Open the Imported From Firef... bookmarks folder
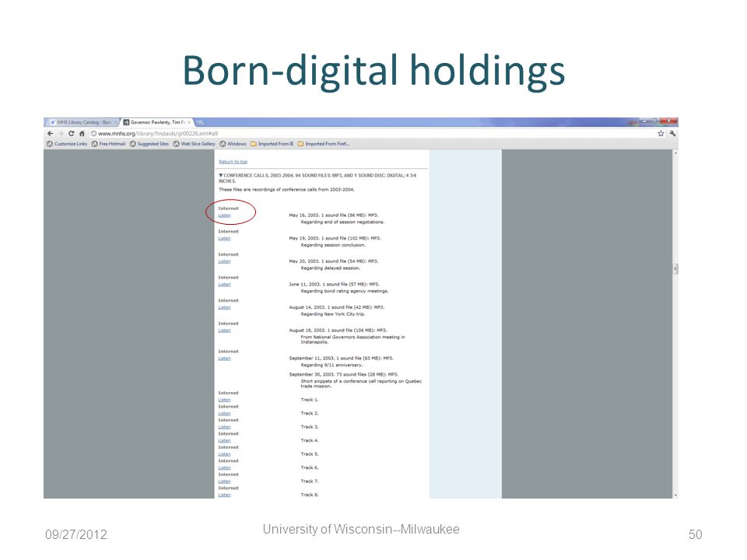747x560 pixels. [x=324, y=144]
